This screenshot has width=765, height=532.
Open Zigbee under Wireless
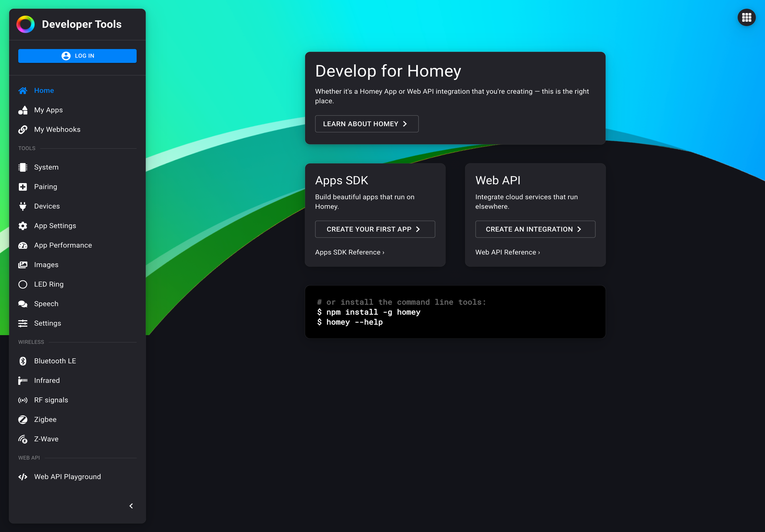tap(77, 419)
